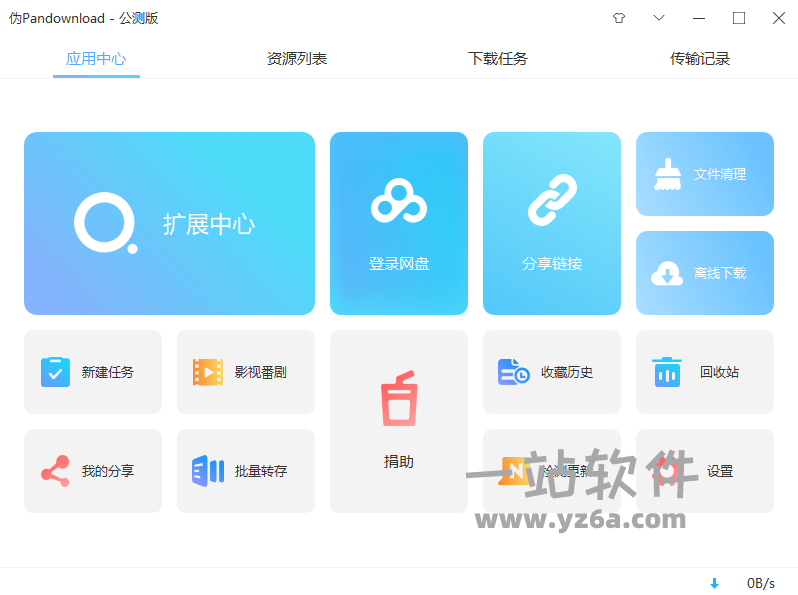Click the clipboard check icon for 新建任务

click(55, 372)
